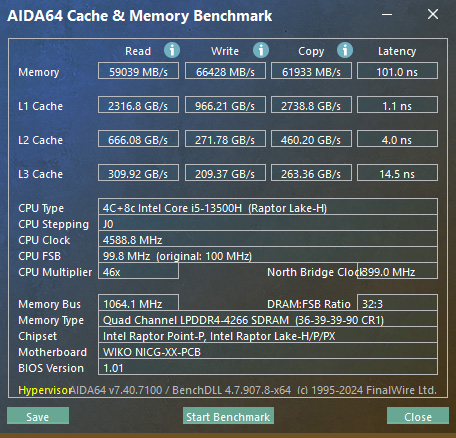The width and height of the screenshot is (456, 438).
Task: Minimize the AIDA64 benchmark window
Action: [387, 15]
